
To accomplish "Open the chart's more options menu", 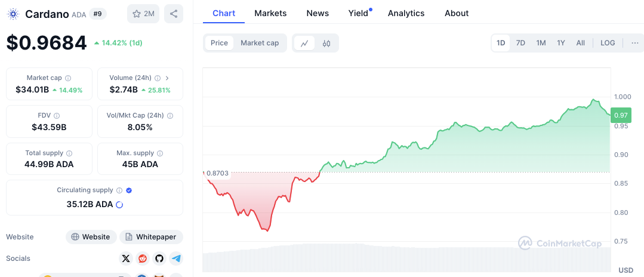I will [634, 43].
